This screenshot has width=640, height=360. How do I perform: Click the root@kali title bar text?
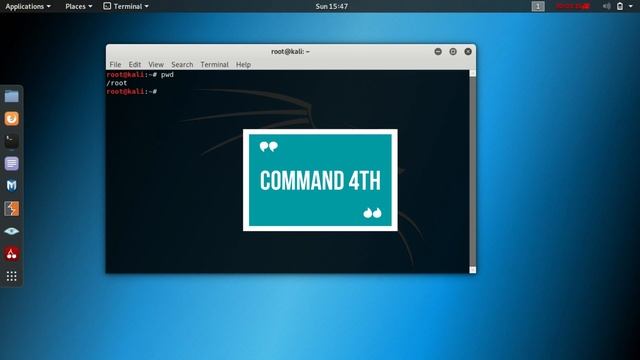tap(290, 51)
